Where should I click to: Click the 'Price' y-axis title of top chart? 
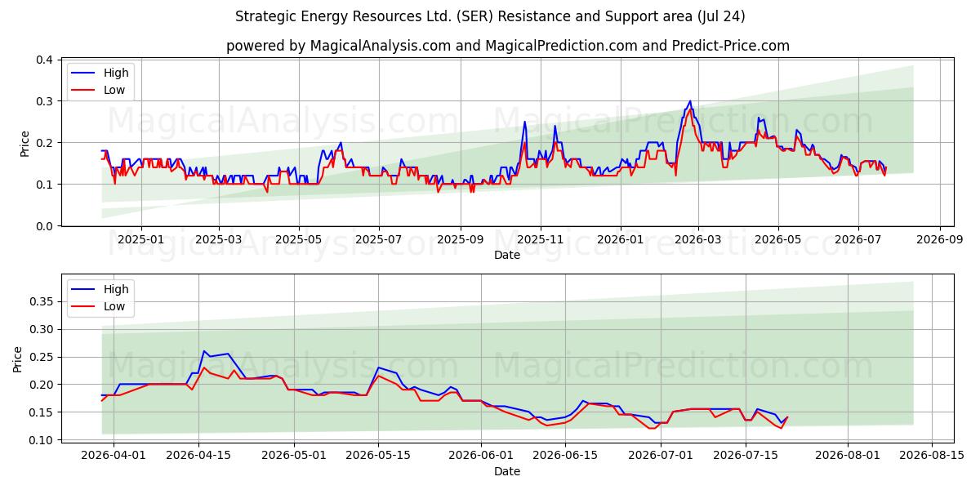pos(24,143)
